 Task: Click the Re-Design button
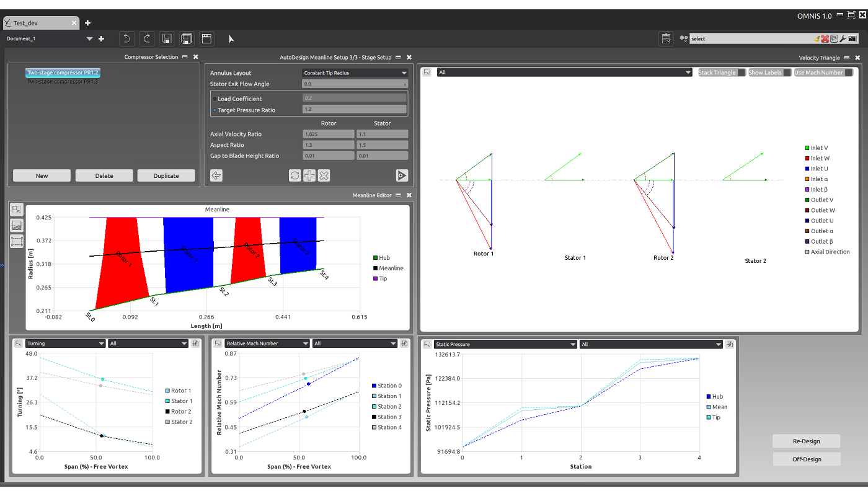coord(806,441)
